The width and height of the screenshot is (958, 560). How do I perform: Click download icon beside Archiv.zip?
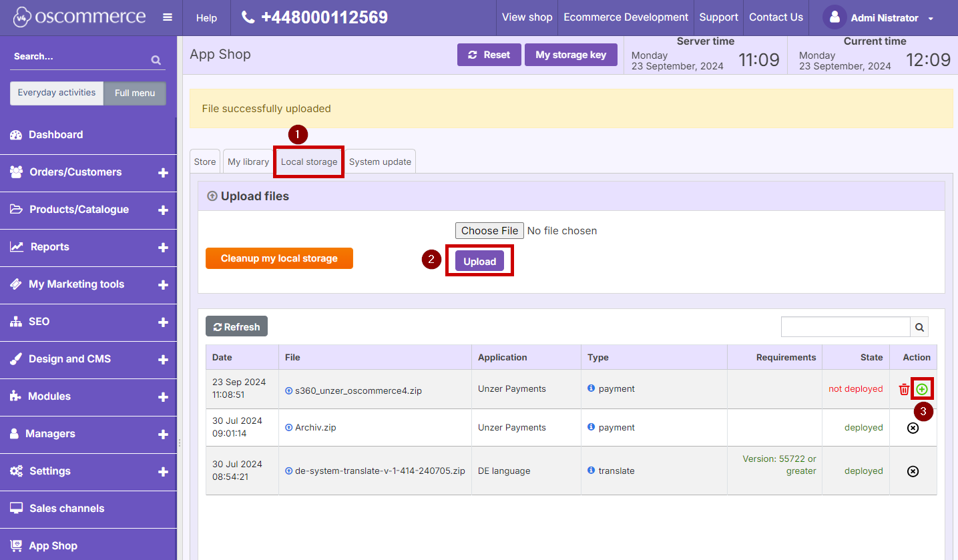pyautogui.click(x=289, y=428)
